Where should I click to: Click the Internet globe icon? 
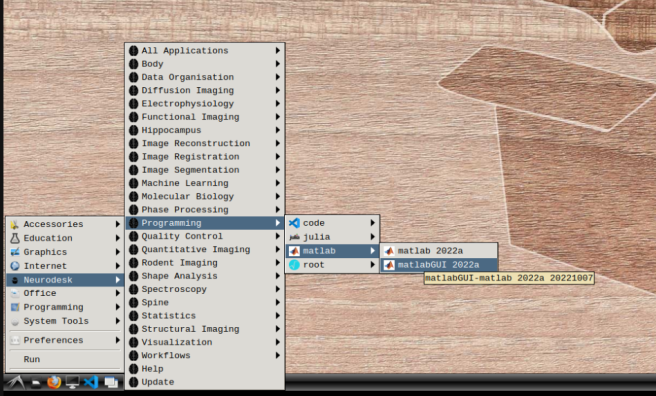[15, 266]
